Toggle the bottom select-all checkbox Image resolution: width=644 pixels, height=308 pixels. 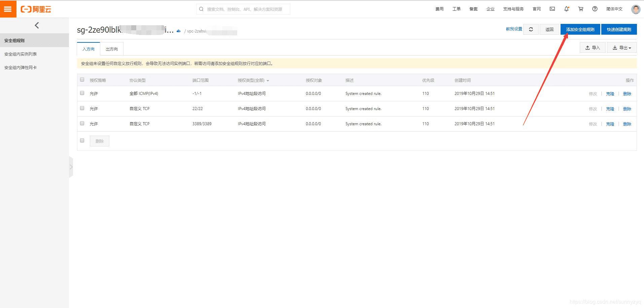pyautogui.click(x=82, y=140)
